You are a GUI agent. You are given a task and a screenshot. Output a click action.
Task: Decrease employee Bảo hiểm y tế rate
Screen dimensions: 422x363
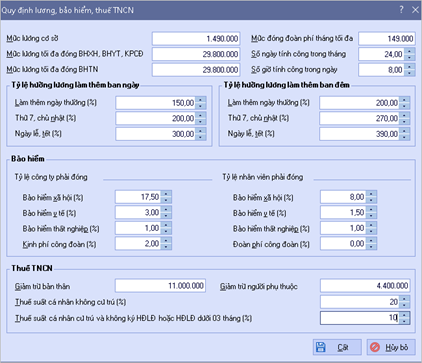pyautogui.click(x=371, y=216)
